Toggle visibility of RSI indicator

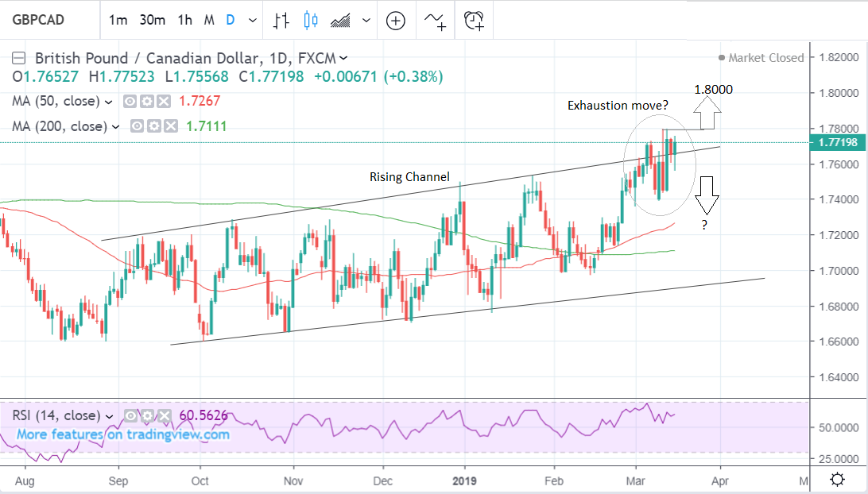(x=133, y=415)
